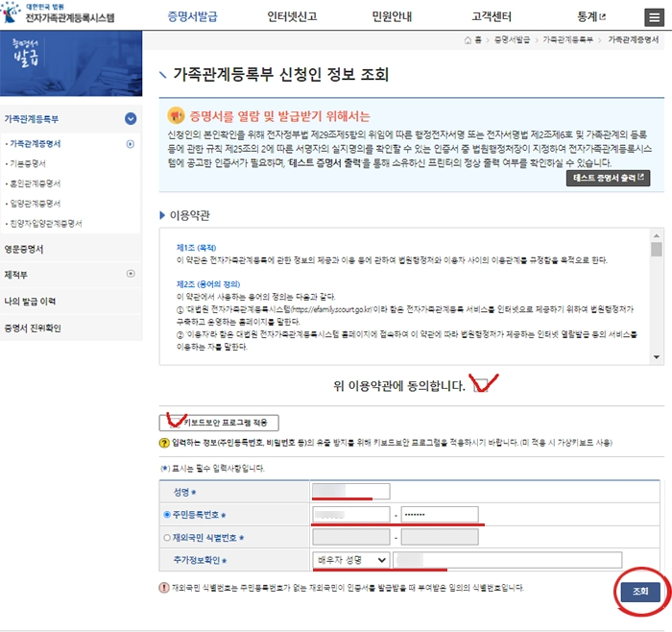Viewport: 672px width, 632px height.
Task: Open 증명서 진위확인 in sidebar
Action: coord(33,328)
